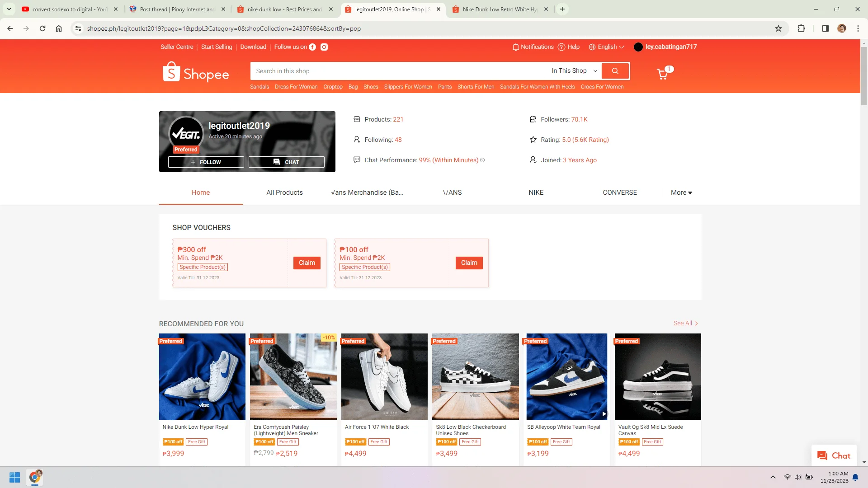Select the Vans Merchandise tab

367,192
